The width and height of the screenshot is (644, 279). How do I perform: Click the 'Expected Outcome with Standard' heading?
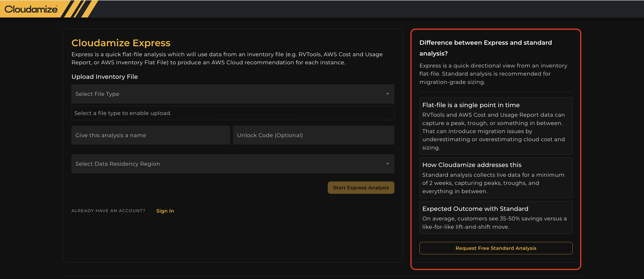coord(475,209)
